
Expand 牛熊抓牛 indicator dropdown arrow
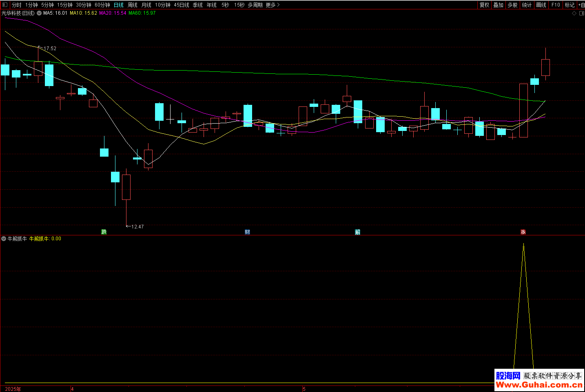(x=4, y=239)
